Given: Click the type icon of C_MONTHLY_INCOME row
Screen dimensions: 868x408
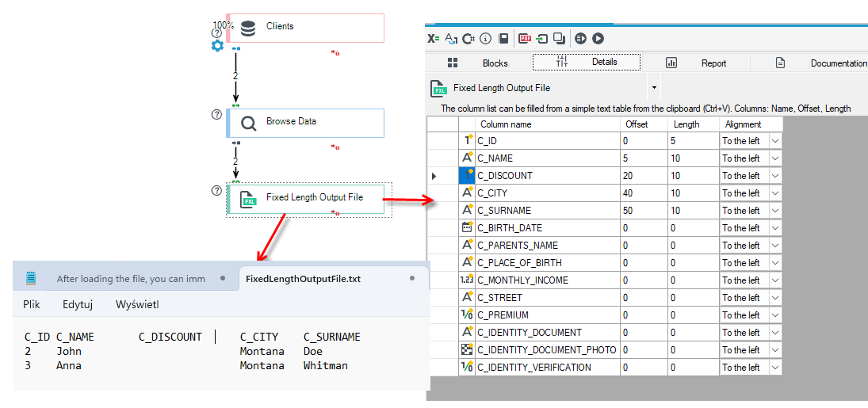Looking at the screenshot, I should click(x=467, y=280).
